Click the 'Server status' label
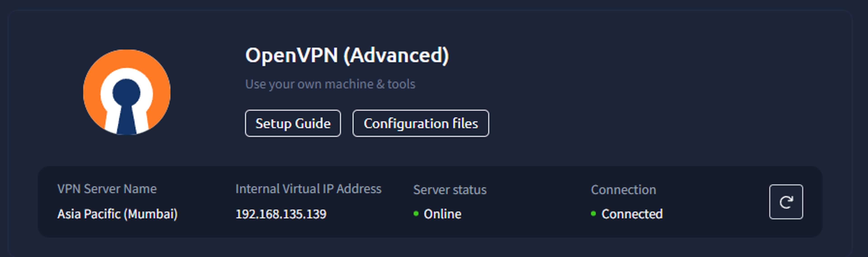 point(450,190)
